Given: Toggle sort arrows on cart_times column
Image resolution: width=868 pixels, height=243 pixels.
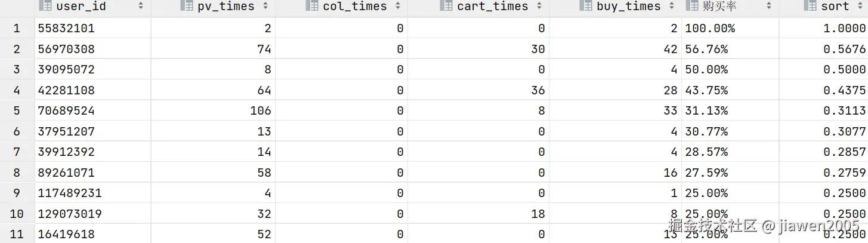Looking at the screenshot, I should click(539, 6).
